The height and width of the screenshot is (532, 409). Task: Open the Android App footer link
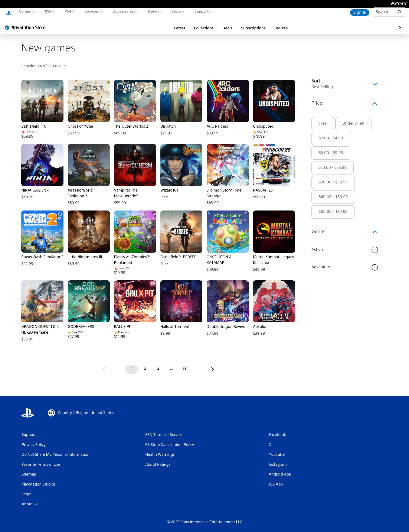[x=280, y=474]
